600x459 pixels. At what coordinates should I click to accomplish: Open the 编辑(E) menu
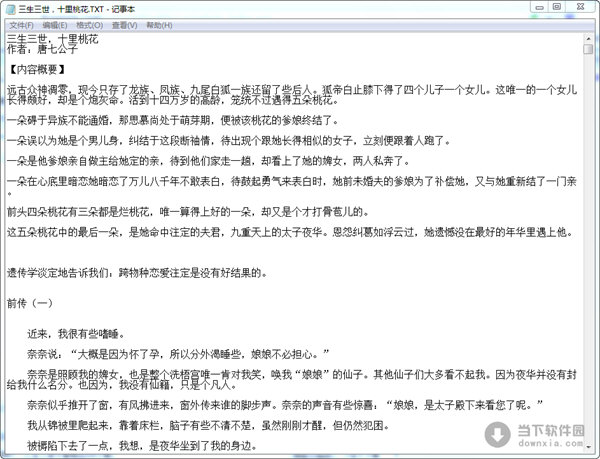[x=55, y=25]
